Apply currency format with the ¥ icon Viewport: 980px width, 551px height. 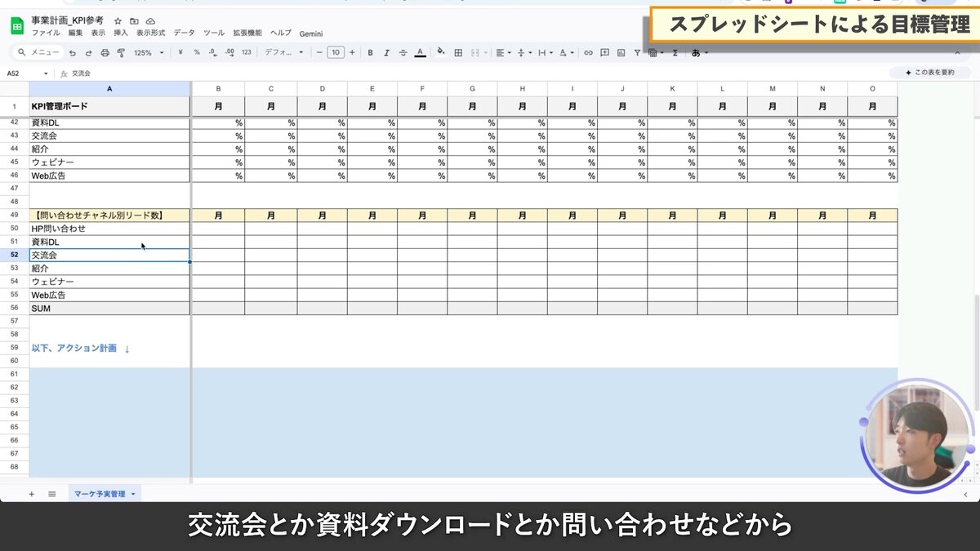coord(180,53)
